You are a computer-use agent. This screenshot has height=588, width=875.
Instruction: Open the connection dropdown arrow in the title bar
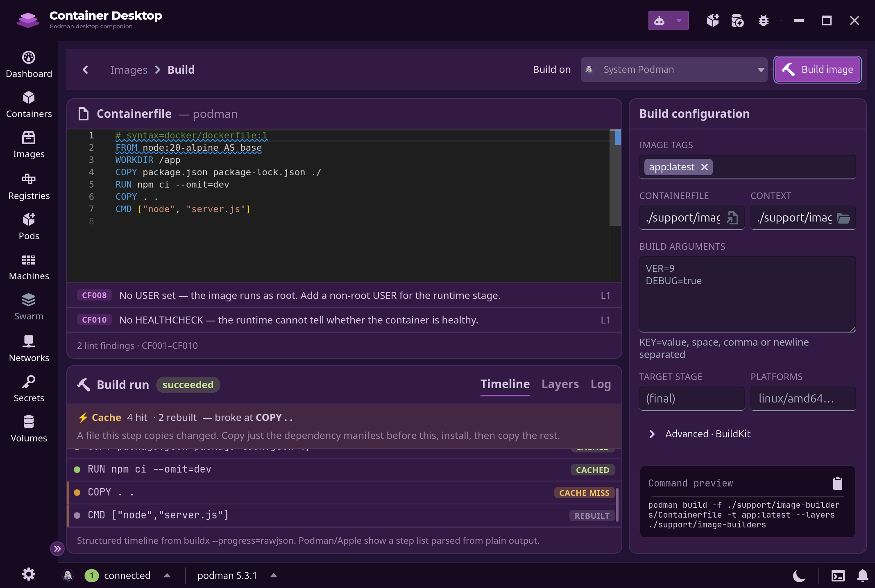click(x=679, y=20)
